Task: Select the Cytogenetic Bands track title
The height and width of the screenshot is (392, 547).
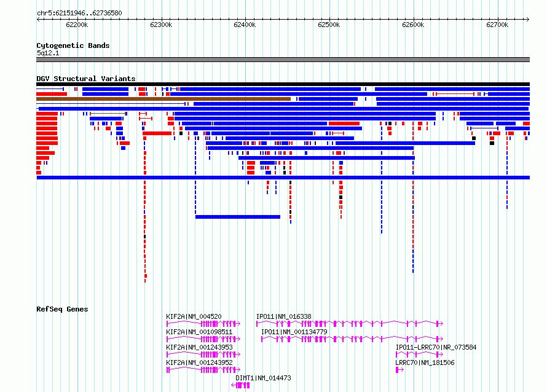Action: coord(73,45)
